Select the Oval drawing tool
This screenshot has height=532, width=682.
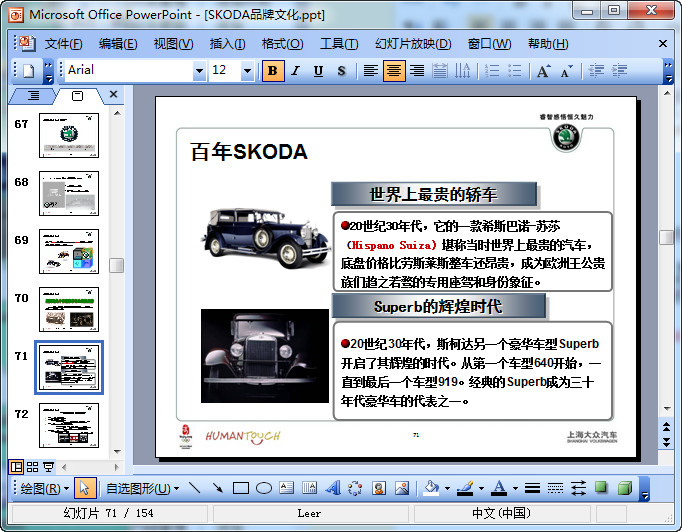pyautogui.click(x=264, y=488)
